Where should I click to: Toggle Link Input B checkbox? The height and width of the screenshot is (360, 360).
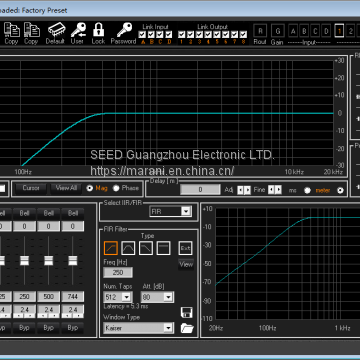pos(151,34)
